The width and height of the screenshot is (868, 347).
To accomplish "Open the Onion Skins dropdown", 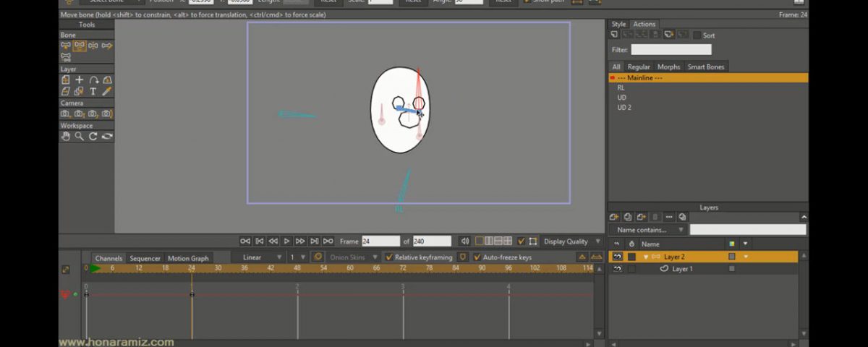I will (x=353, y=257).
